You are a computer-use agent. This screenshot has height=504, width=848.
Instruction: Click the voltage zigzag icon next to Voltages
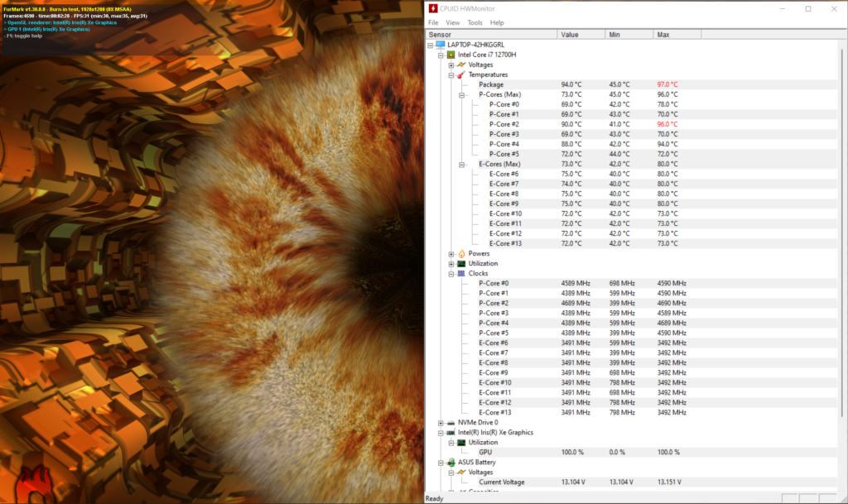tap(463, 65)
